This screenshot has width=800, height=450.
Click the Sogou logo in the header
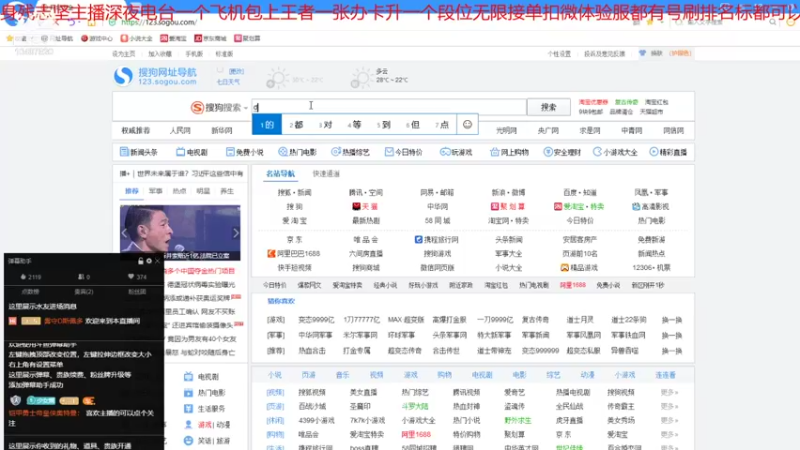pyautogui.click(x=156, y=77)
